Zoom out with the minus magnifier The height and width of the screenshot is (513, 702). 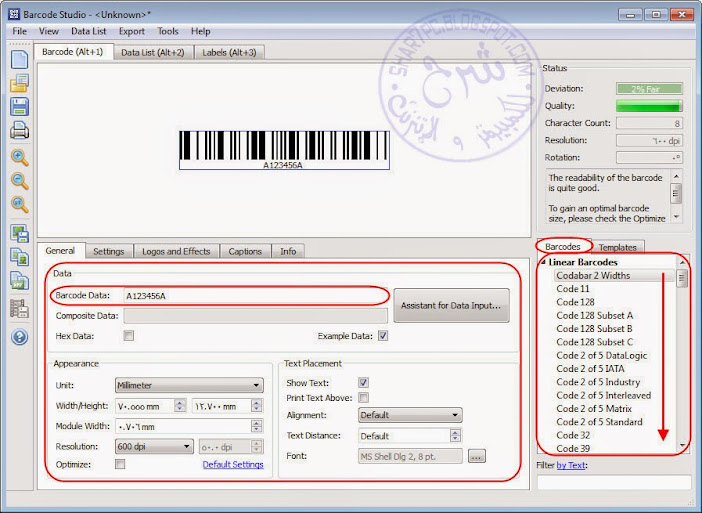click(x=19, y=181)
